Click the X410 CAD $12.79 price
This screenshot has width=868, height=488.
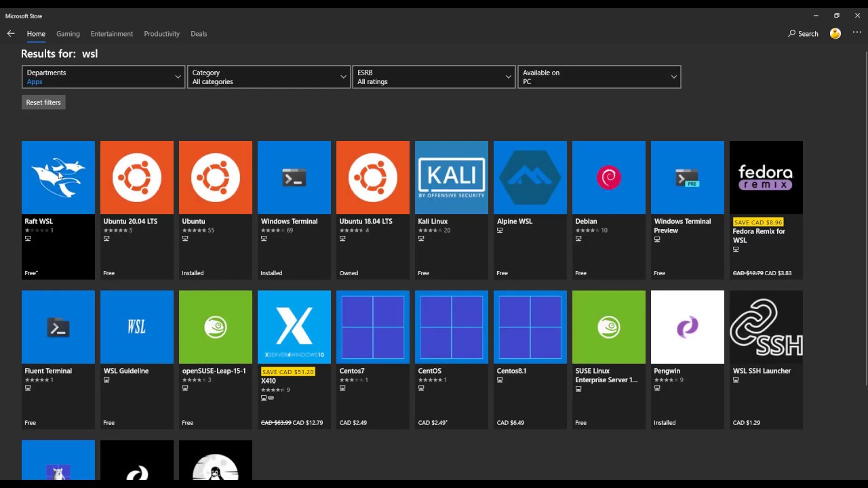(308, 423)
